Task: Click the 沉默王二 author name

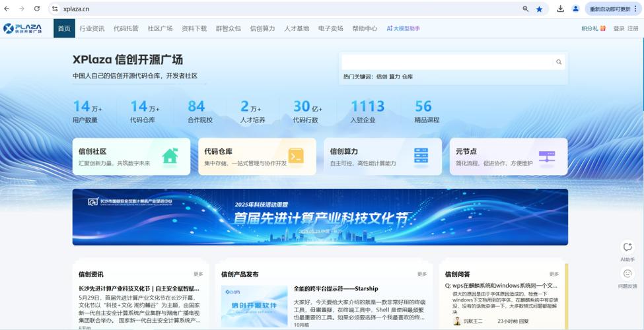Action: [x=473, y=321]
